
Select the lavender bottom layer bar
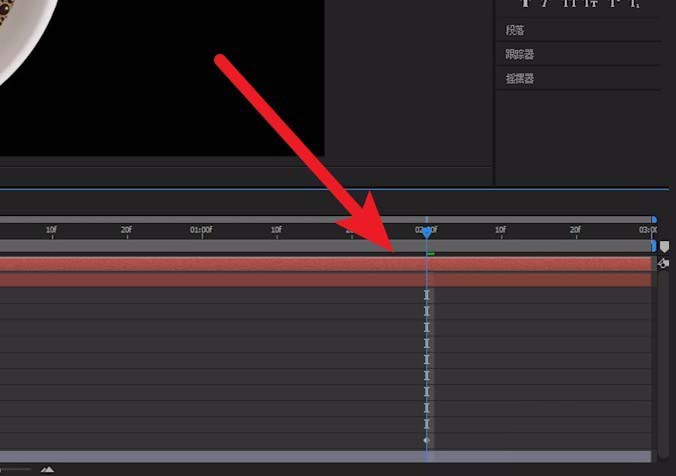click(325, 457)
